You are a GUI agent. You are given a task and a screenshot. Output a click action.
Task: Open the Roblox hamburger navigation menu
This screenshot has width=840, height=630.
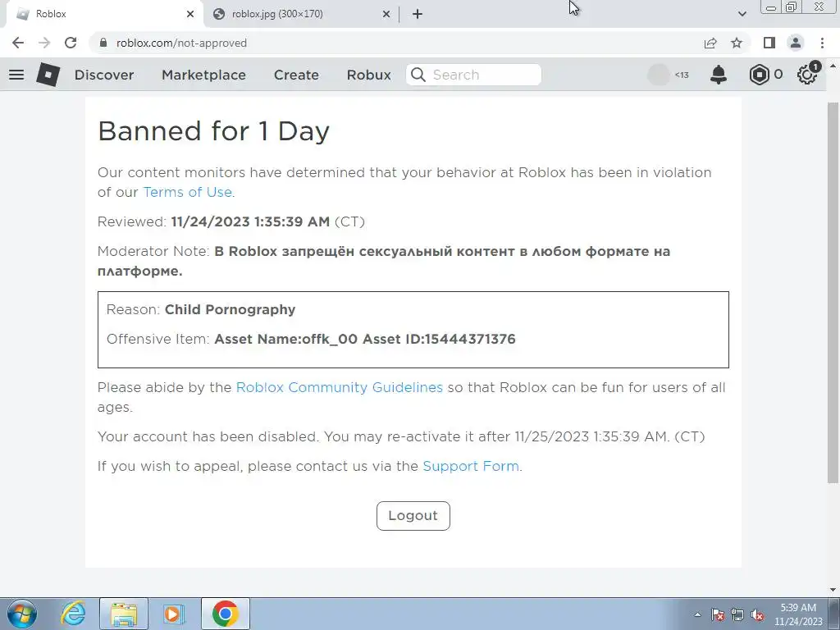(16, 75)
